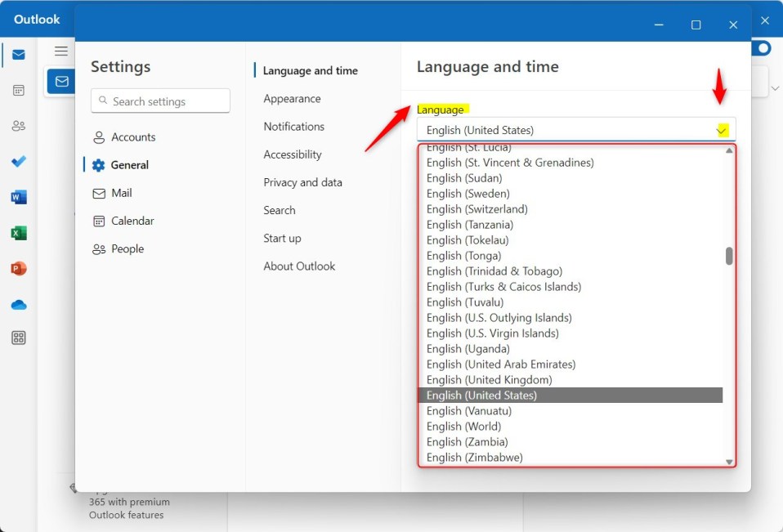Choose English (Zimbabwe) from list
Viewport: 783px width, 532px height.
[570, 457]
